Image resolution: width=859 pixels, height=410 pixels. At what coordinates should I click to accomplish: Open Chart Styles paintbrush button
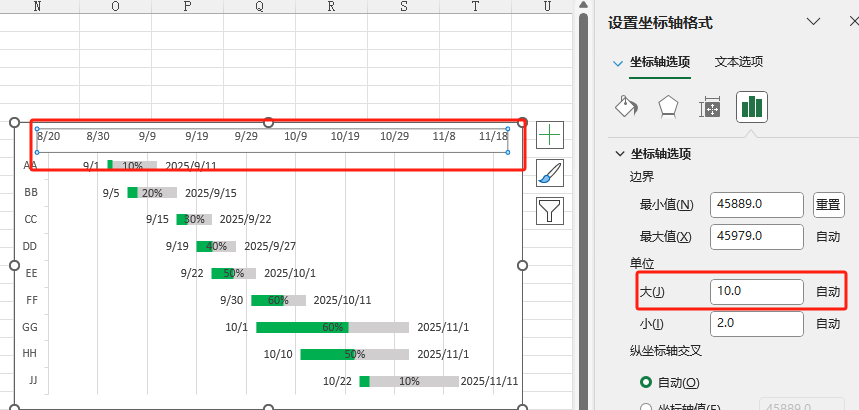[549, 173]
